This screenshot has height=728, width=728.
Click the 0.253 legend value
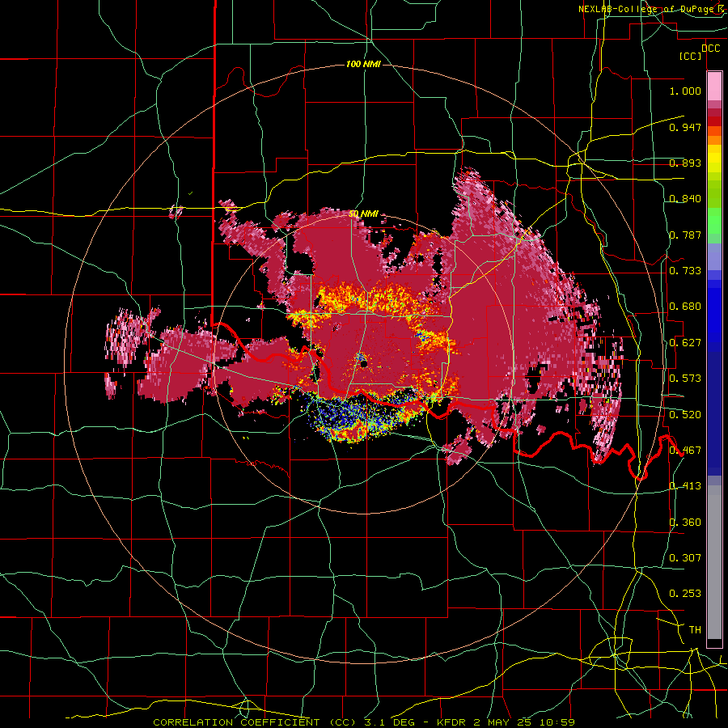point(685,594)
